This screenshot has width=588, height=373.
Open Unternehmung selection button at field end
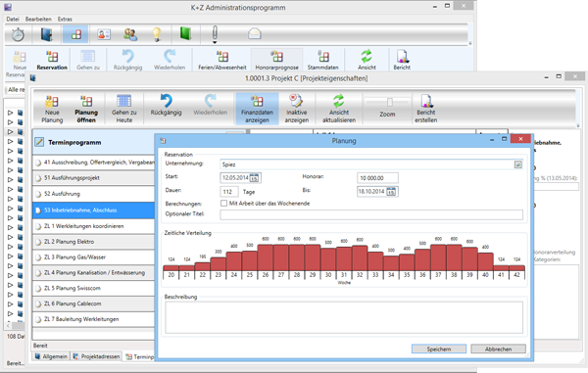tap(517, 164)
